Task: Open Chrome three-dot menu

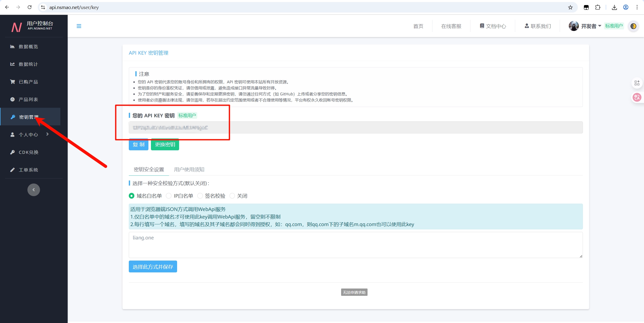Action: click(x=637, y=7)
